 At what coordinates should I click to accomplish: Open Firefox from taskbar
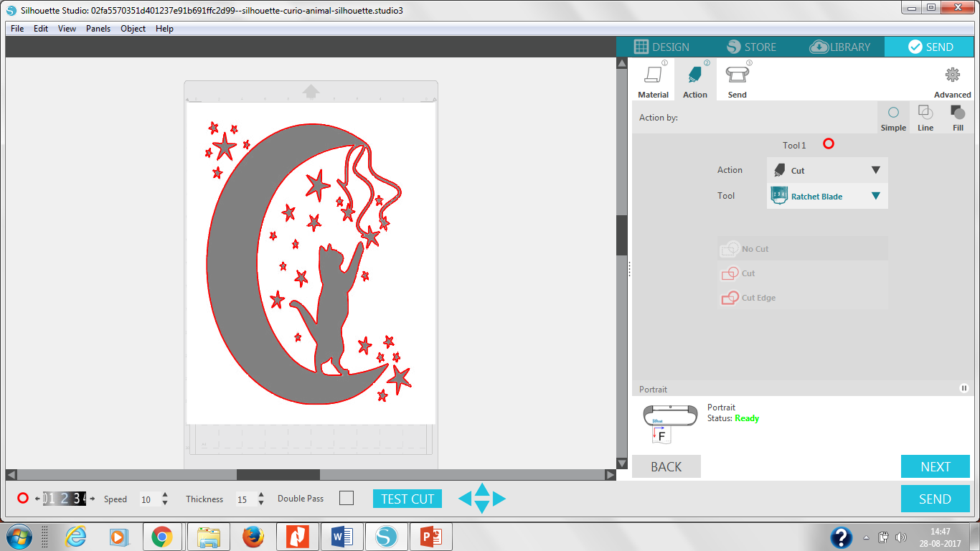pos(253,537)
